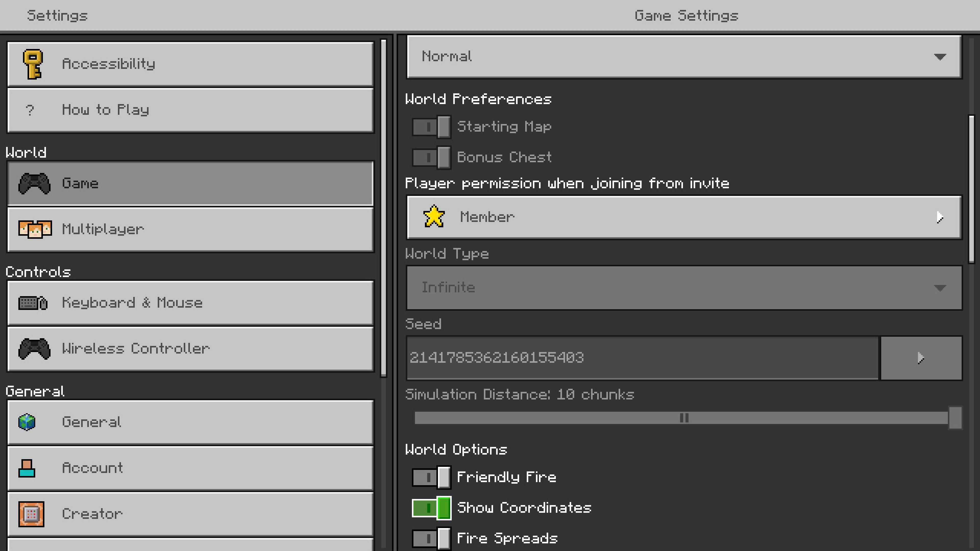Turn off Show Coordinates toggle

[x=431, y=508]
